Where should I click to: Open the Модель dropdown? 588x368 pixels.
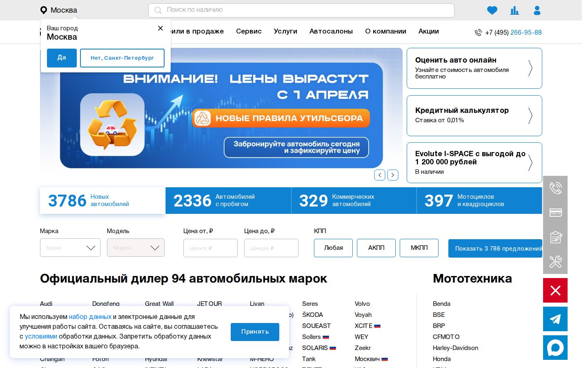(136, 248)
